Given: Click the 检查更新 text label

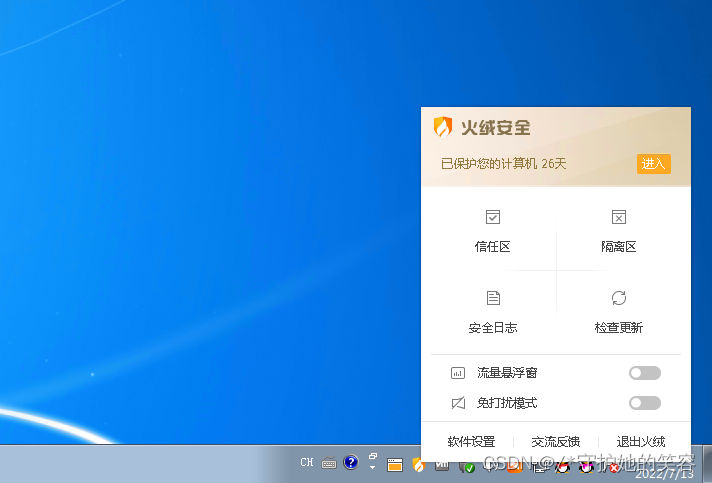Looking at the screenshot, I should click(x=618, y=327).
